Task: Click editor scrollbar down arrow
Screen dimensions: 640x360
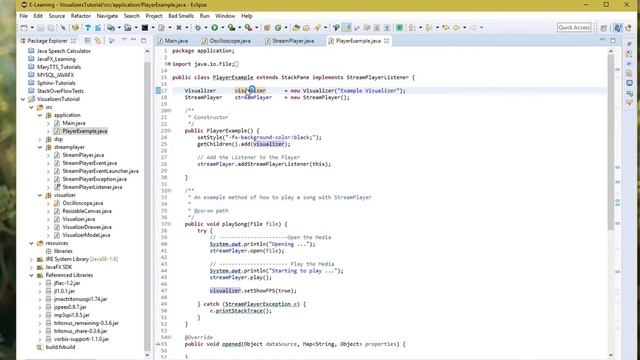Action: [611, 356]
